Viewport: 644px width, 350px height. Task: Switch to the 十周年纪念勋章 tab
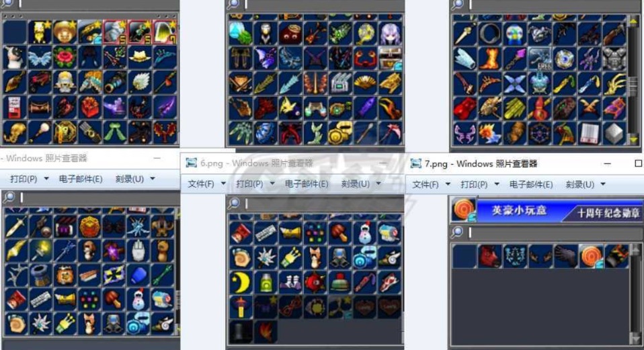(x=608, y=213)
